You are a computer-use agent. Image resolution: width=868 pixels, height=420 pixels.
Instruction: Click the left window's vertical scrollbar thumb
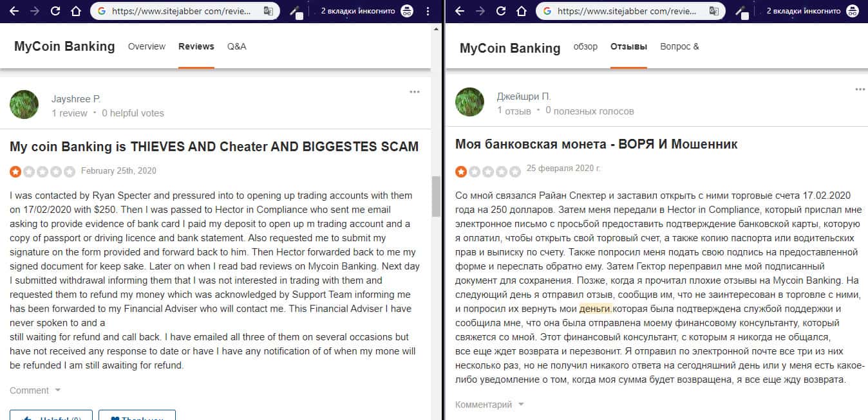coord(436,196)
